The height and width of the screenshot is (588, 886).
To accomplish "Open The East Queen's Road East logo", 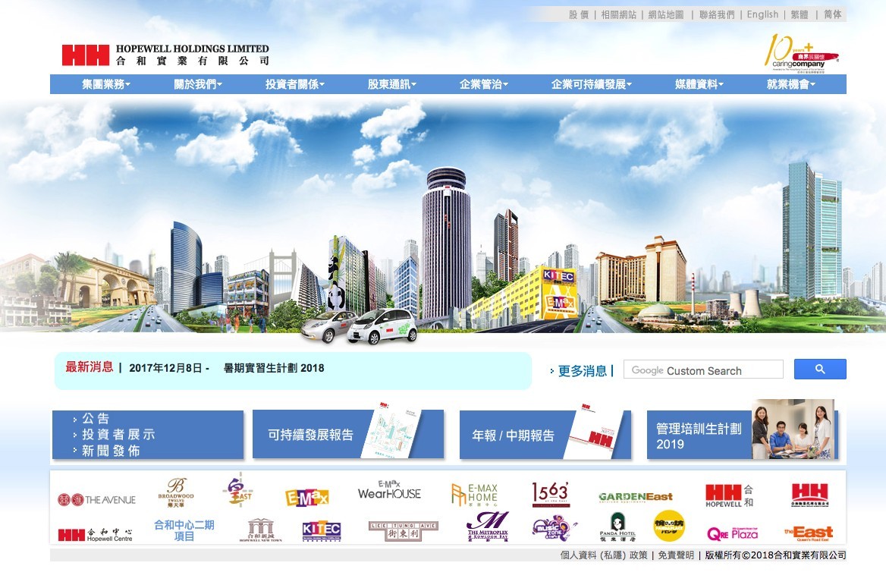I will click(x=809, y=533).
